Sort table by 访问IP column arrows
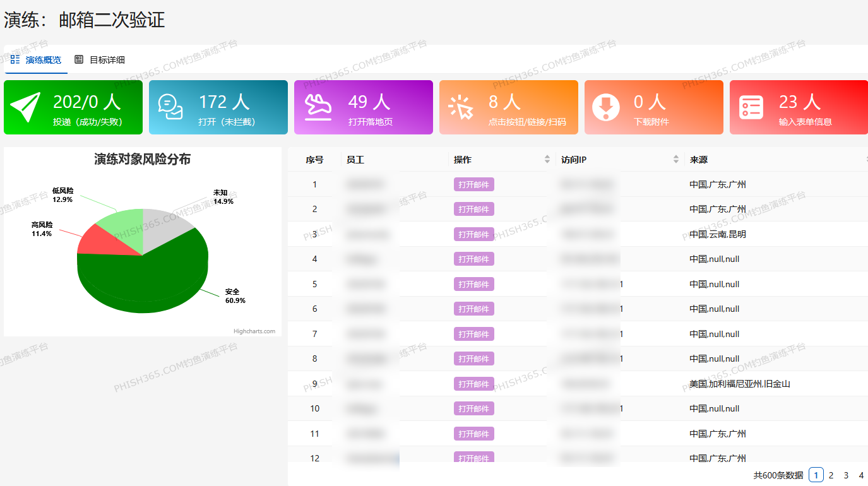This screenshot has width=868, height=486. 676,160
